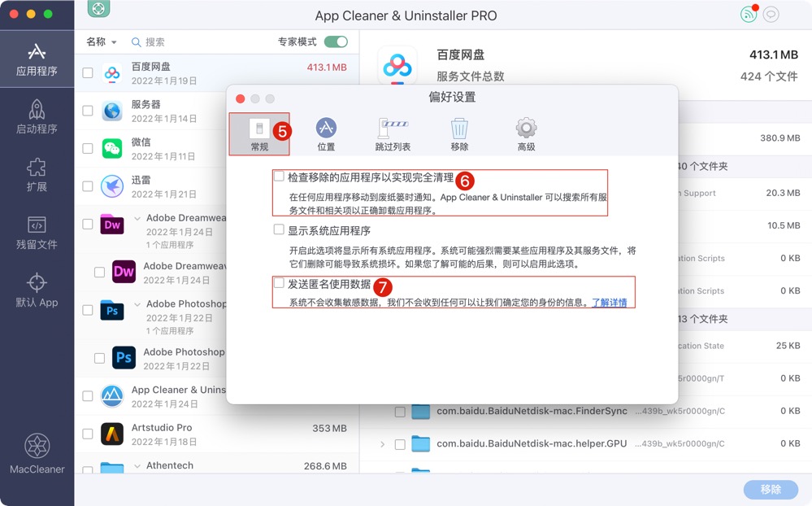Check the 服务器 app checkbox
The image size is (812, 506).
click(88, 111)
